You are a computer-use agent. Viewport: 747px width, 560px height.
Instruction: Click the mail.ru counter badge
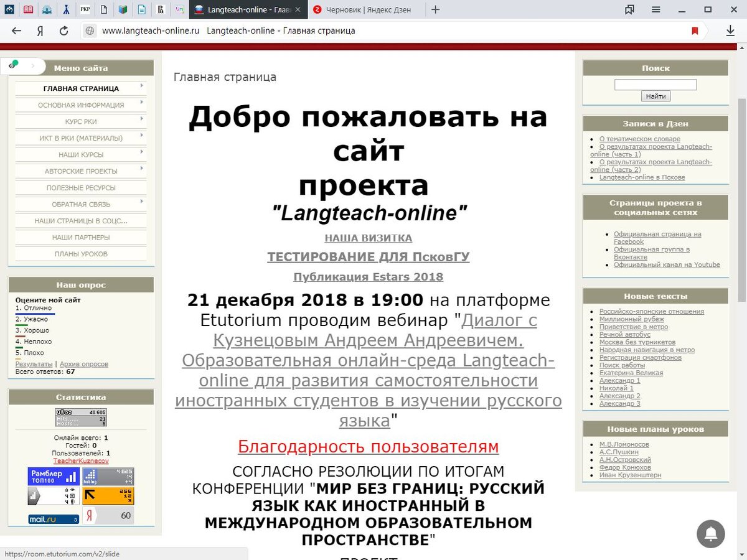pos(54,519)
